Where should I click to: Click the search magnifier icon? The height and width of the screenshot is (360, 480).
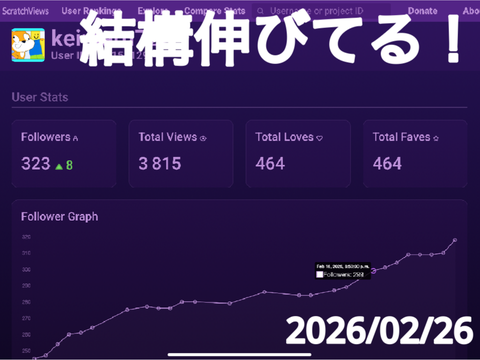(260, 11)
